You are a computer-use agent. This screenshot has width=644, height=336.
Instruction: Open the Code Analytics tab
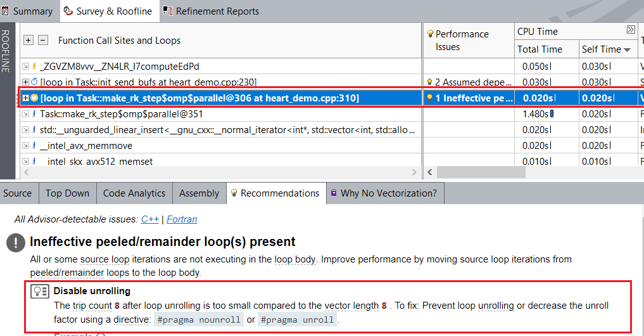point(134,193)
